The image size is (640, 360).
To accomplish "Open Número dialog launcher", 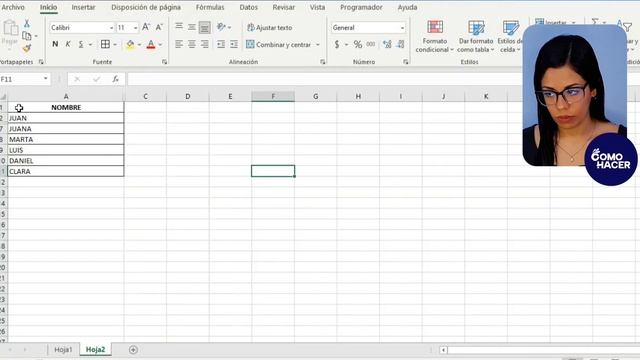I will point(406,62).
